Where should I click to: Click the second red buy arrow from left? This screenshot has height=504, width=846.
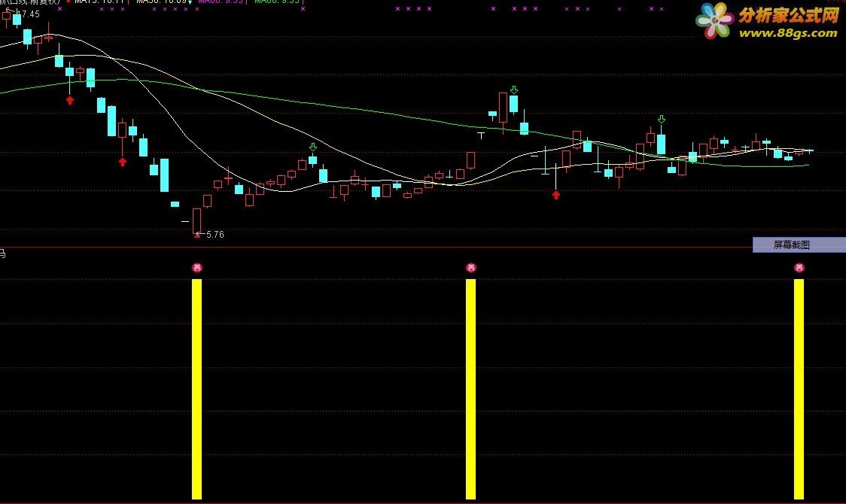pos(123,162)
